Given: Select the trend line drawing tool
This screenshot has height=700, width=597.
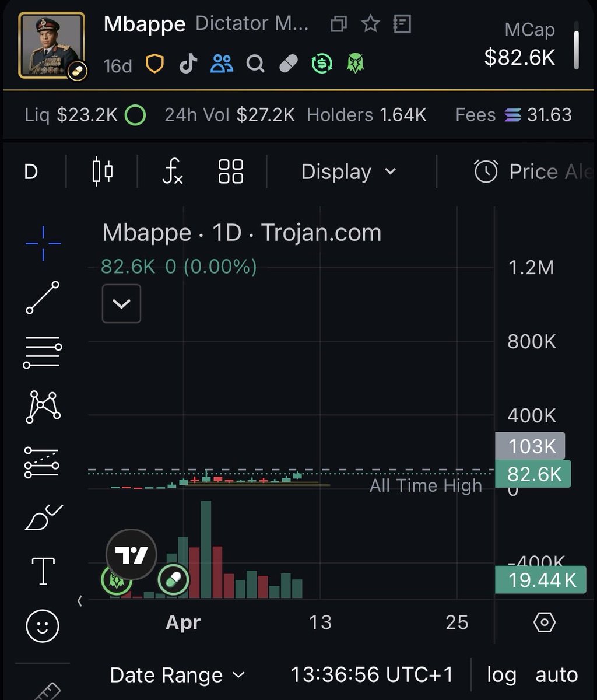Looking at the screenshot, I should pos(43,297).
